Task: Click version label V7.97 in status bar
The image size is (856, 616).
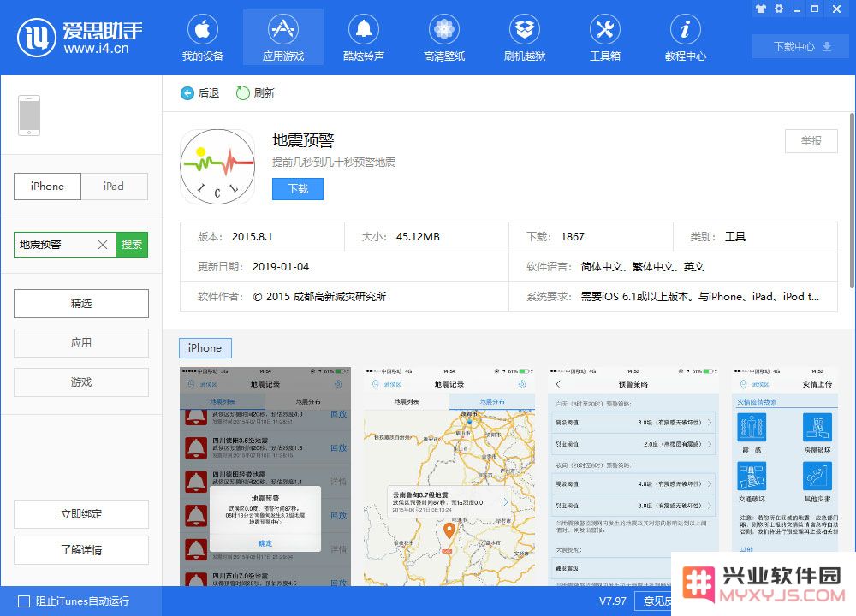Action: 613,601
